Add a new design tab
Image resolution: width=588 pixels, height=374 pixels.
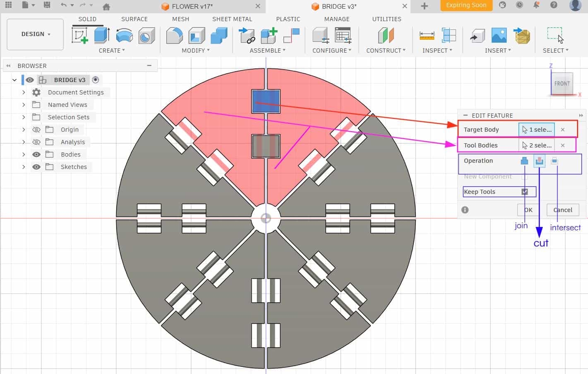pos(424,6)
